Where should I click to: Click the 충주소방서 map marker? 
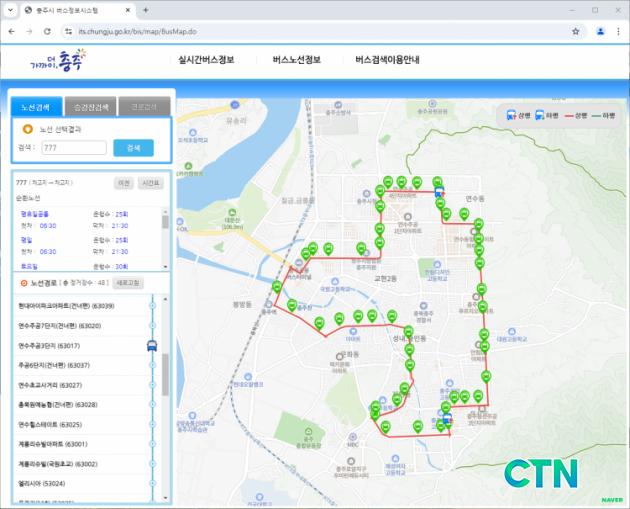coord(338,105)
